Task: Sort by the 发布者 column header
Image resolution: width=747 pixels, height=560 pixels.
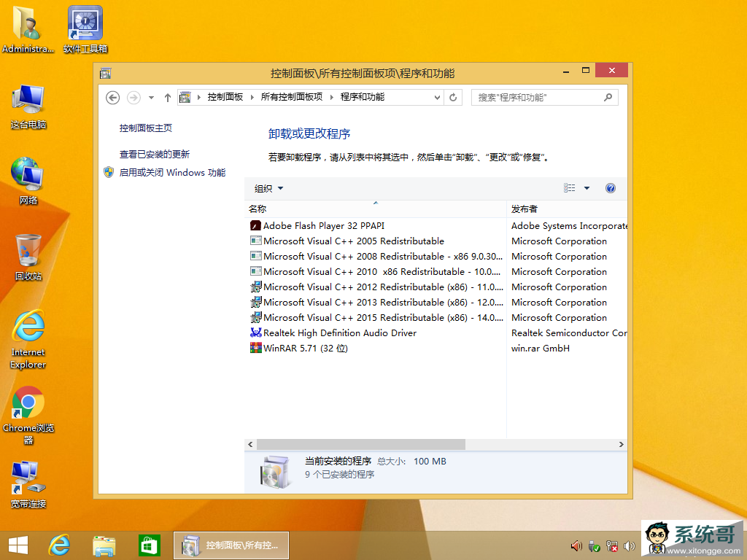Action: [567, 209]
